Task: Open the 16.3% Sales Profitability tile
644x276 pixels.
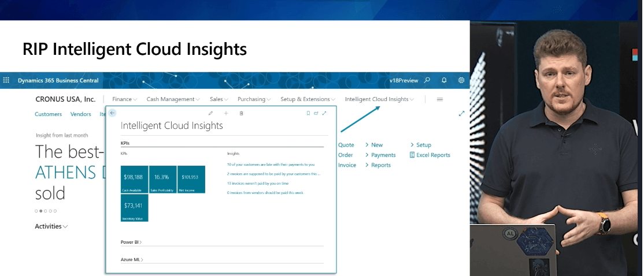Action: click(162, 179)
